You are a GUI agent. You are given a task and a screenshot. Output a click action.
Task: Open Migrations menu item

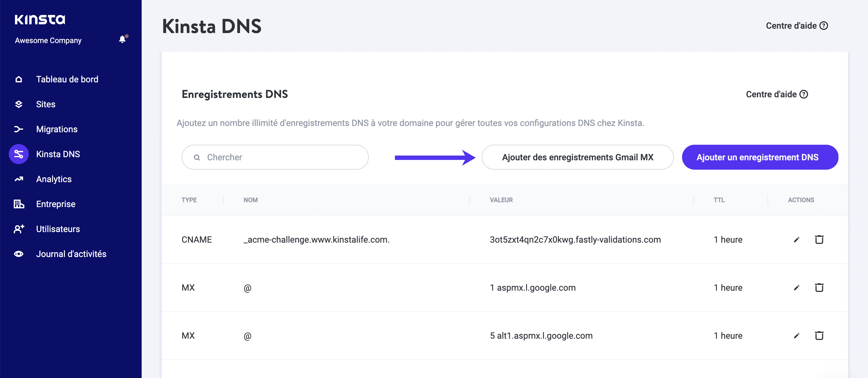pyautogui.click(x=56, y=129)
